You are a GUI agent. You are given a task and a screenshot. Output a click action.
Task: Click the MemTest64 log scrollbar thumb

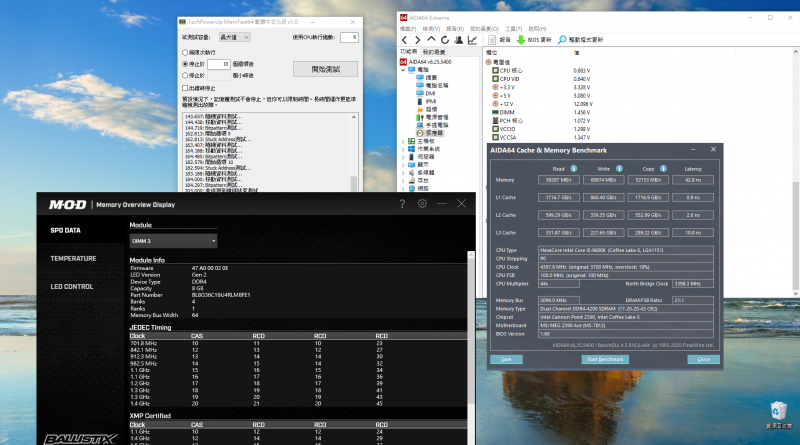click(354, 183)
